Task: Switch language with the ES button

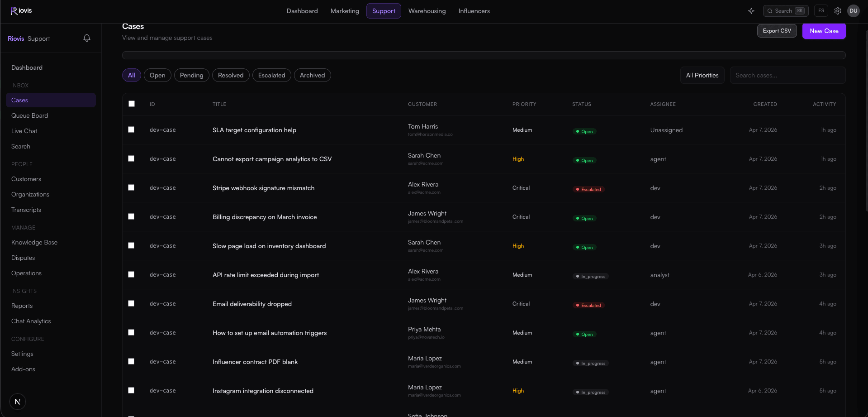Action: coord(821,11)
